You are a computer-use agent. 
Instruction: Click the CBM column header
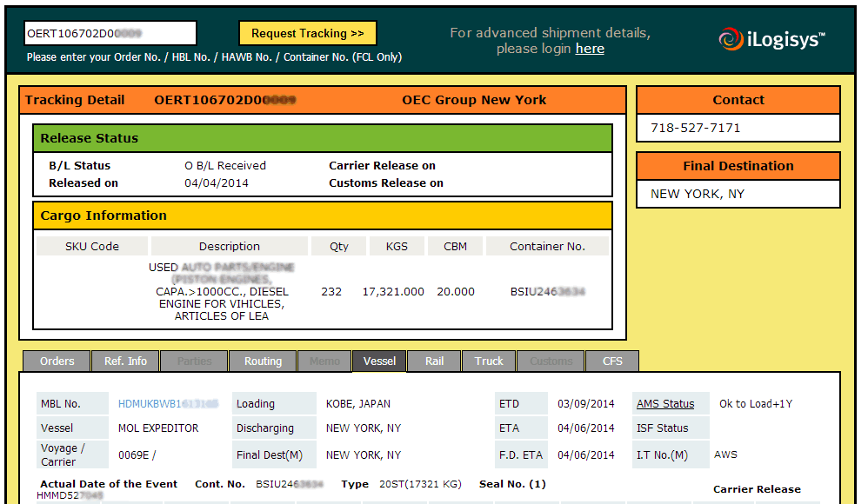[x=455, y=246]
